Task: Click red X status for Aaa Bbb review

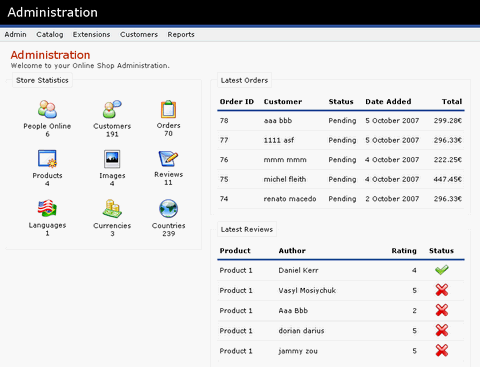Action: (x=442, y=310)
